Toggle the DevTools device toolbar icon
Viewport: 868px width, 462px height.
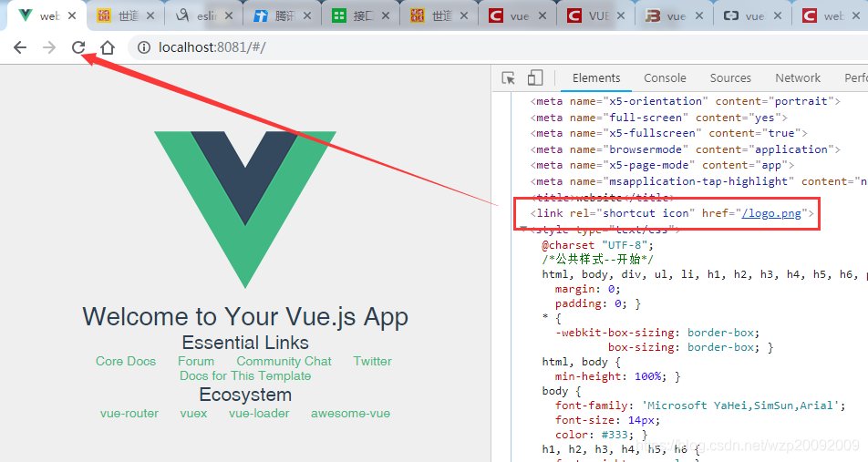pyautogui.click(x=534, y=78)
